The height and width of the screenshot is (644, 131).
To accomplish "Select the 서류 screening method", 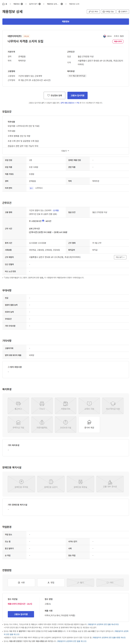I will 21,582.
